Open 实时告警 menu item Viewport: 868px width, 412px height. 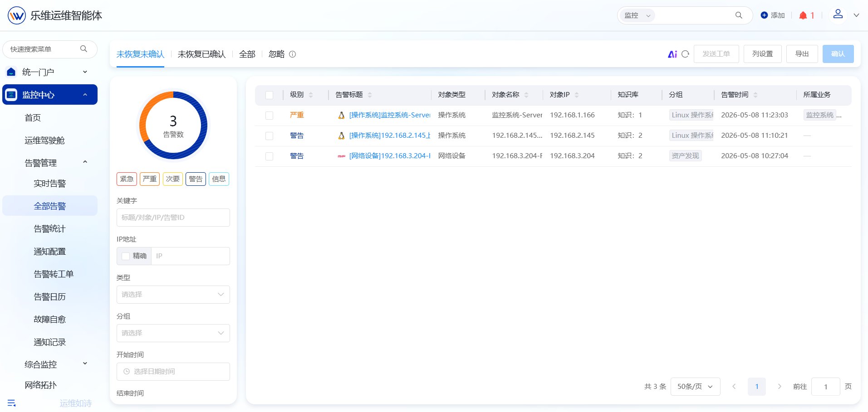50,184
